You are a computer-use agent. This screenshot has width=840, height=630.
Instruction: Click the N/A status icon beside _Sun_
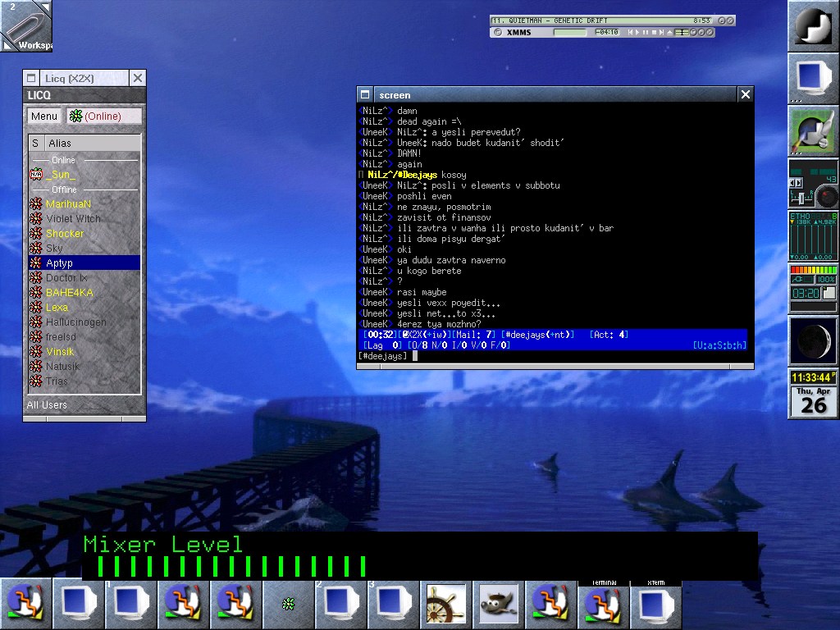click(36, 175)
